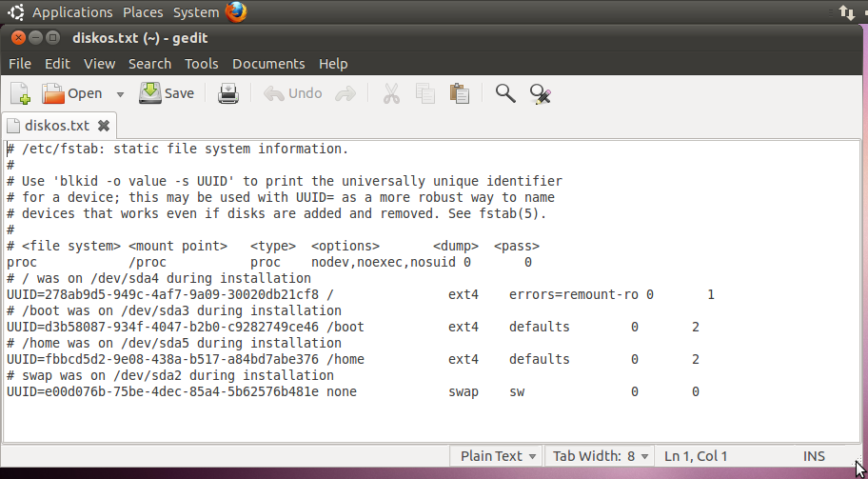Image resolution: width=868 pixels, height=479 pixels.
Task: Paste using the clipboard icon
Action: (x=460, y=93)
